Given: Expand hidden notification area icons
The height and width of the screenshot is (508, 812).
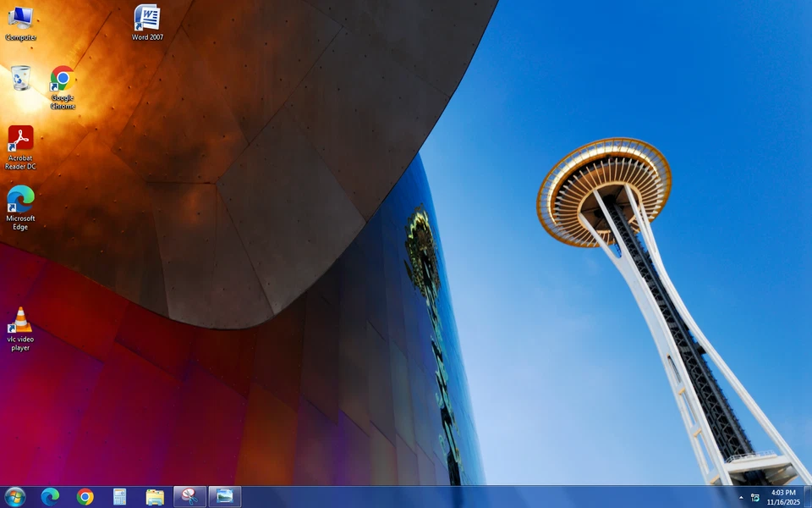Looking at the screenshot, I should click(741, 497).
